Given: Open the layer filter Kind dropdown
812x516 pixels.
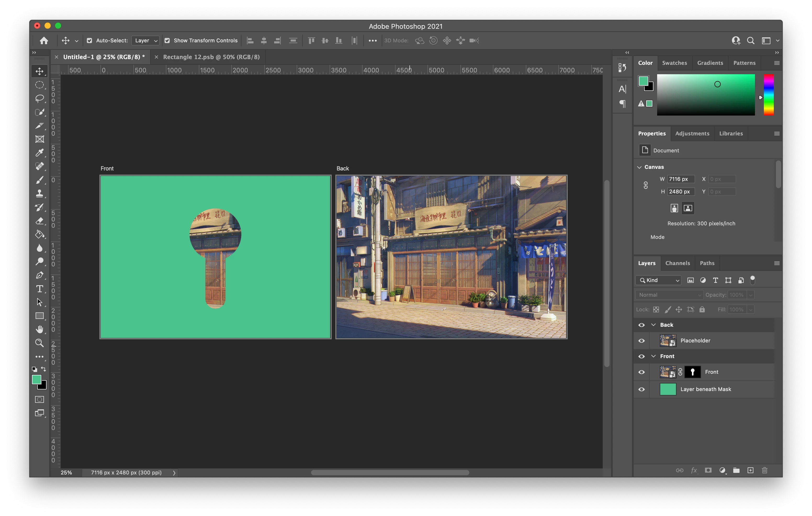Looking at the screenshot, I should pos(658,280).
